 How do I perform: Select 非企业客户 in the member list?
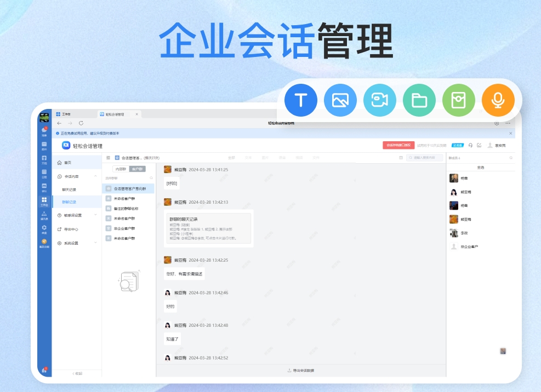point(481,246)
